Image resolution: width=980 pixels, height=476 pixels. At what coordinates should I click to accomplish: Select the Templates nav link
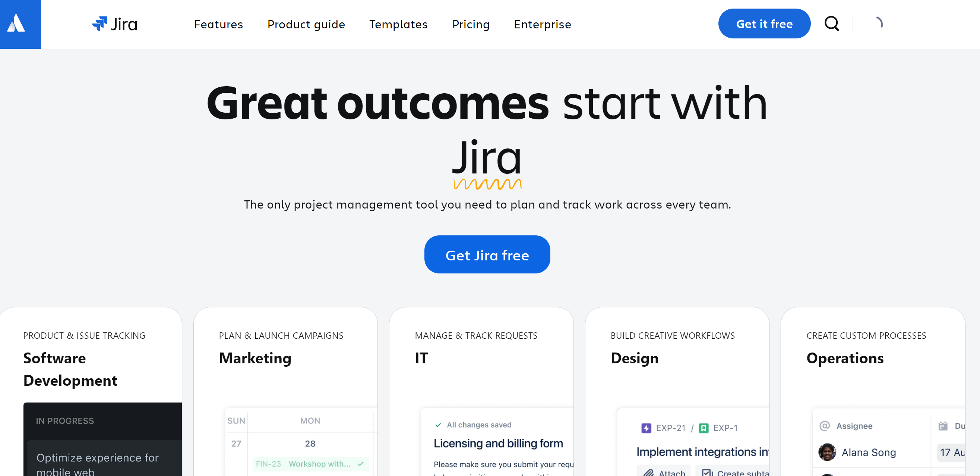click(x=399, y=24)
